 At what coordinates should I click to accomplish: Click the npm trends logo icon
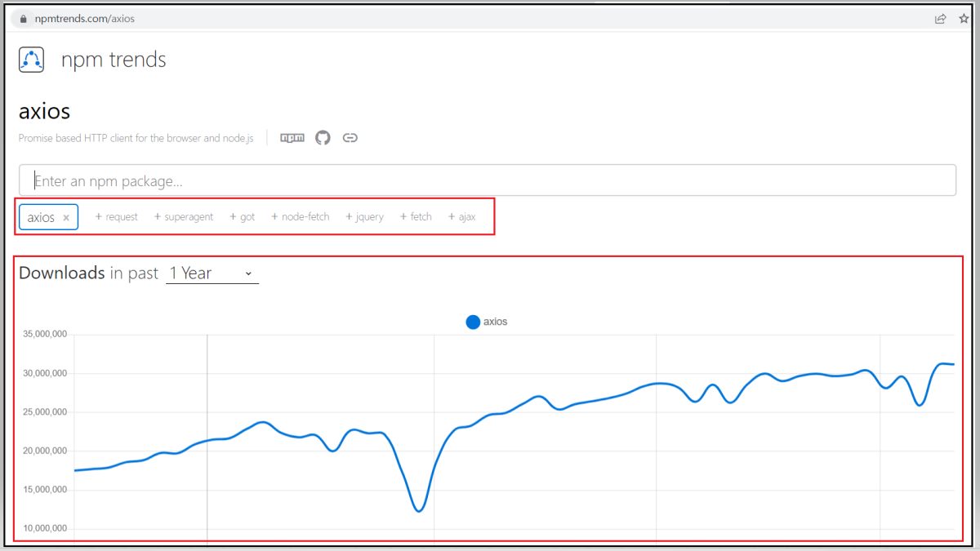point(31,60)
